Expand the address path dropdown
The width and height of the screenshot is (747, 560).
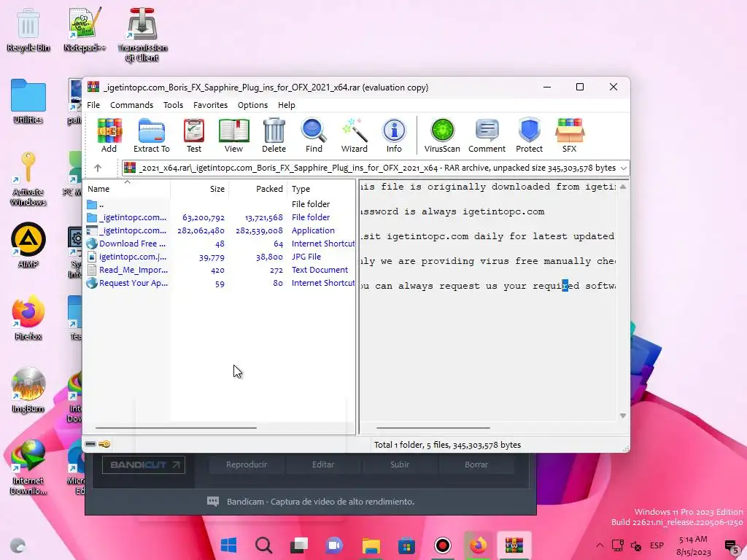[623, 168]
